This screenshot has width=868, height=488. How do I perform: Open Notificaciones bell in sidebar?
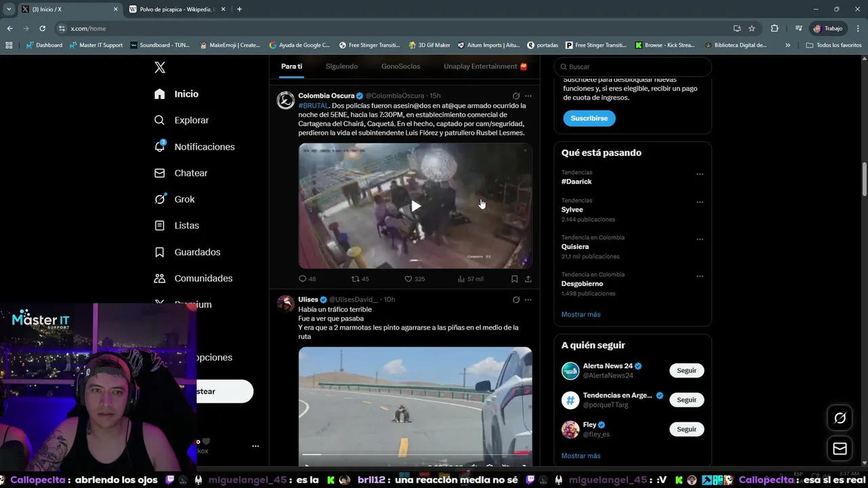tap(194, 146)
